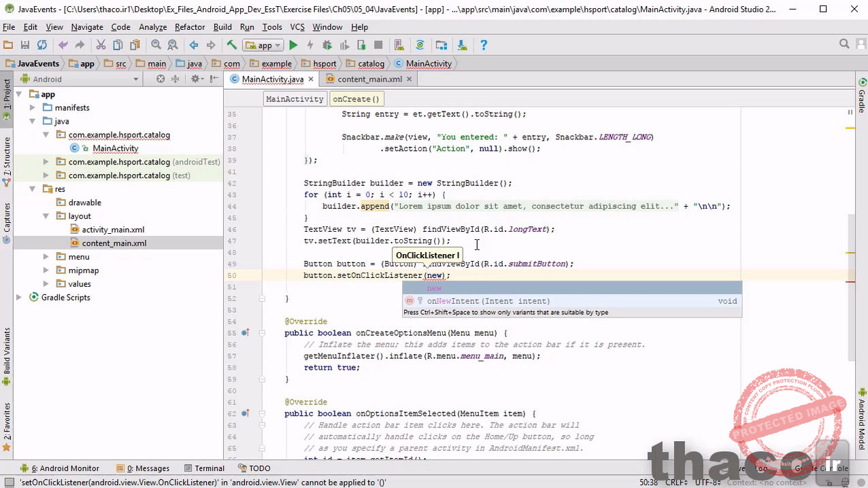
Task: Open the Debug app tool
Action: pos(327,45)
